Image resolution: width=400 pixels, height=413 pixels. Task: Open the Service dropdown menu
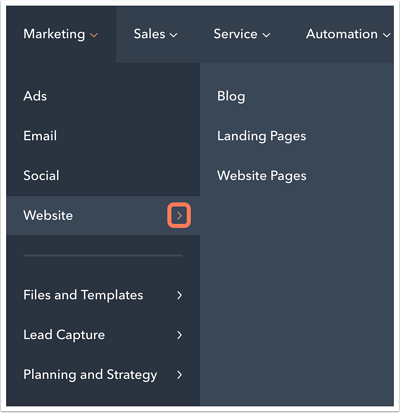(242, 34)
